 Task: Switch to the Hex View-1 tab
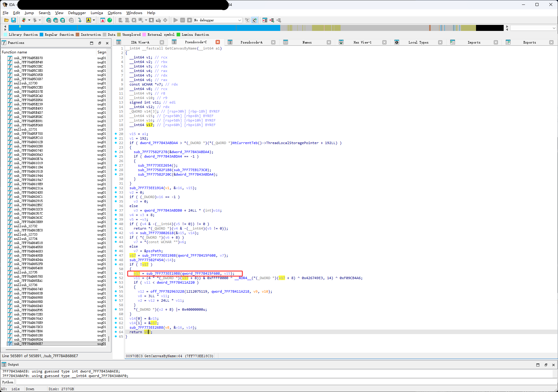pyautogui.click(x=362, y=42)
